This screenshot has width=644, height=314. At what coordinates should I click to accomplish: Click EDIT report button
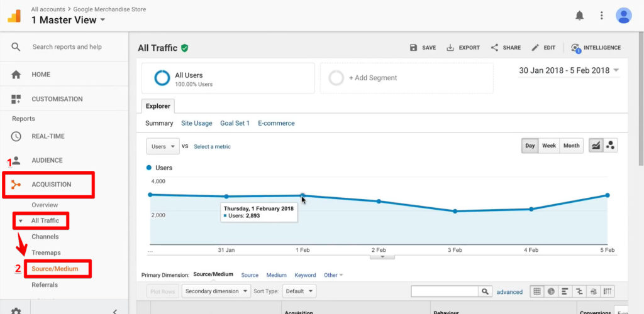[543, 48]
